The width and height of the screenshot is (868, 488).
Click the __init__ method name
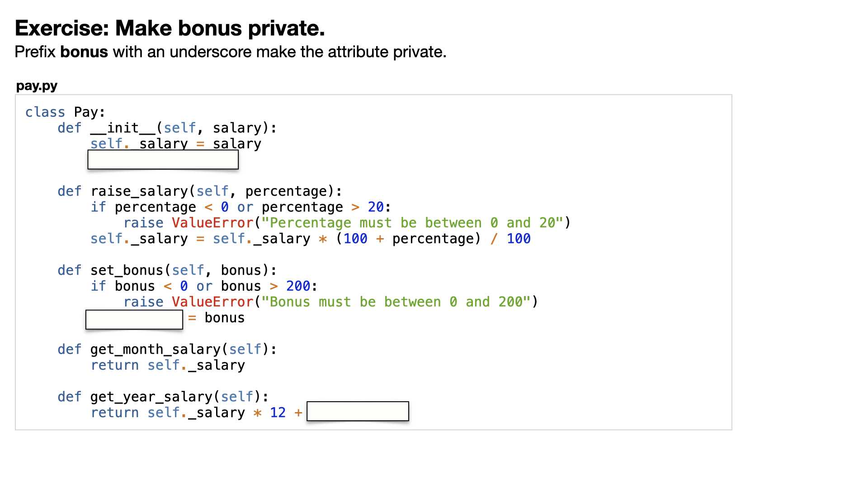coord(123,128)
